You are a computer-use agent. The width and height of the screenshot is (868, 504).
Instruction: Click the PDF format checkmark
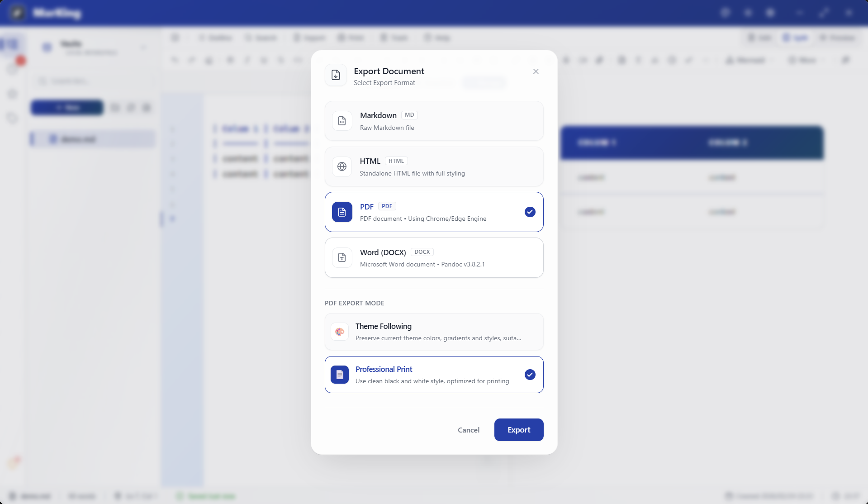tap(530, 212)
